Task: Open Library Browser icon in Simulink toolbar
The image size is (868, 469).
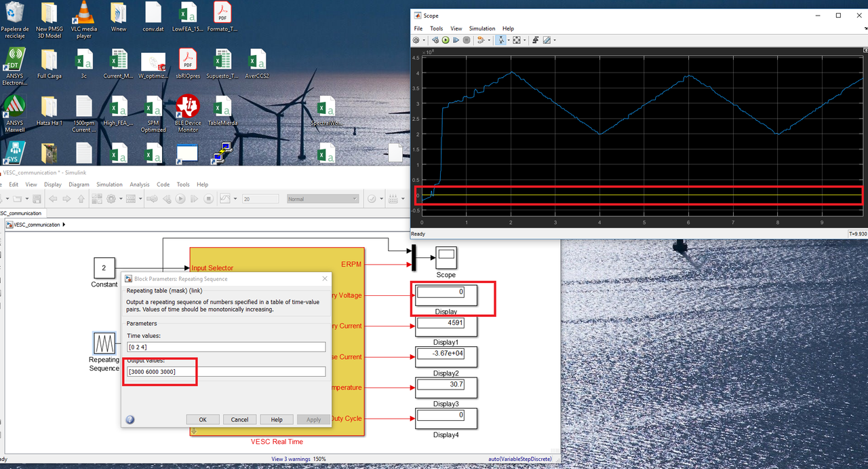Action: pos(97,199)
